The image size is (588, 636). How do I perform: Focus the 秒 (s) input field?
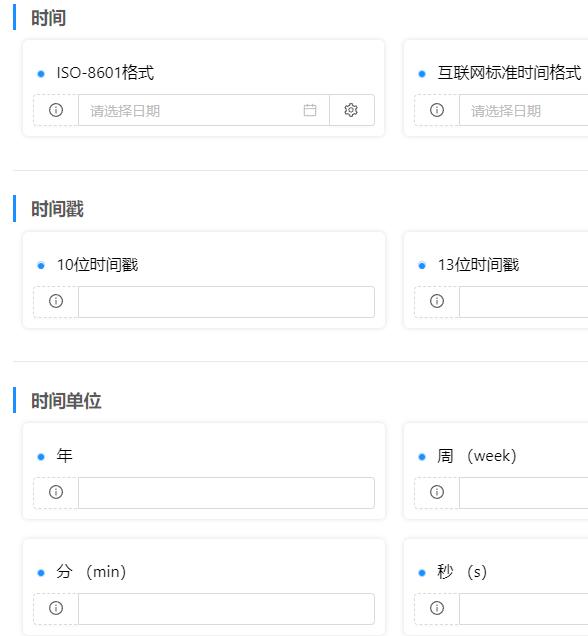pyautogui.click(x=524, y=609)
